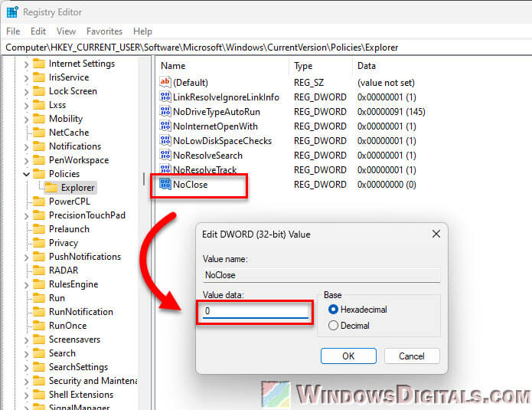The image size is (532, 410).
Task: Expand the PushNotifications key
Action: pos(27,257)
